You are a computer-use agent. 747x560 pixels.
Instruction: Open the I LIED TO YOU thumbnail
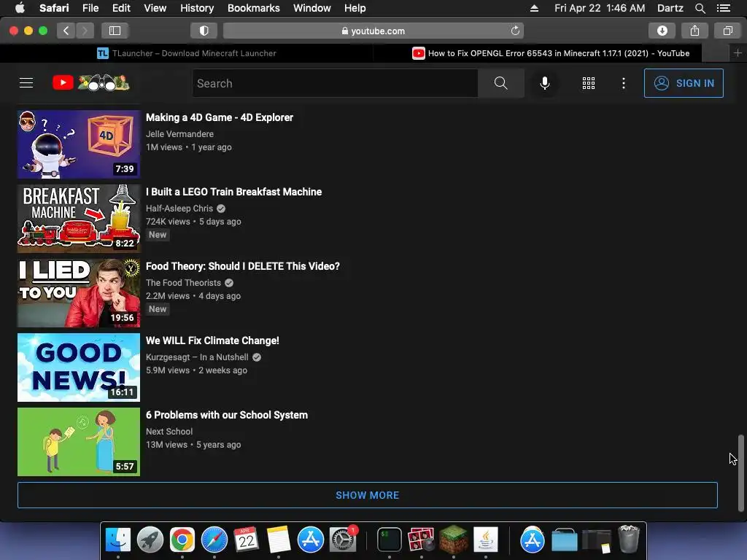click(79, 293)
